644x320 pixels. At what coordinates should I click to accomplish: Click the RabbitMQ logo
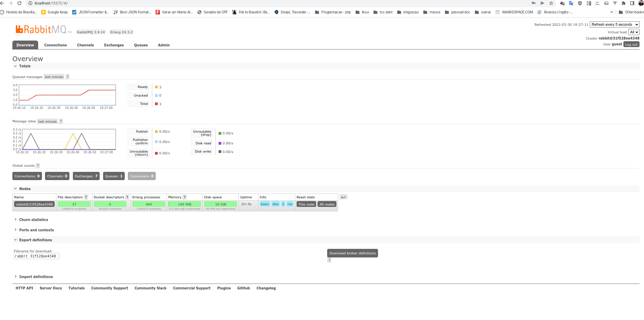[x=43, y=30]
